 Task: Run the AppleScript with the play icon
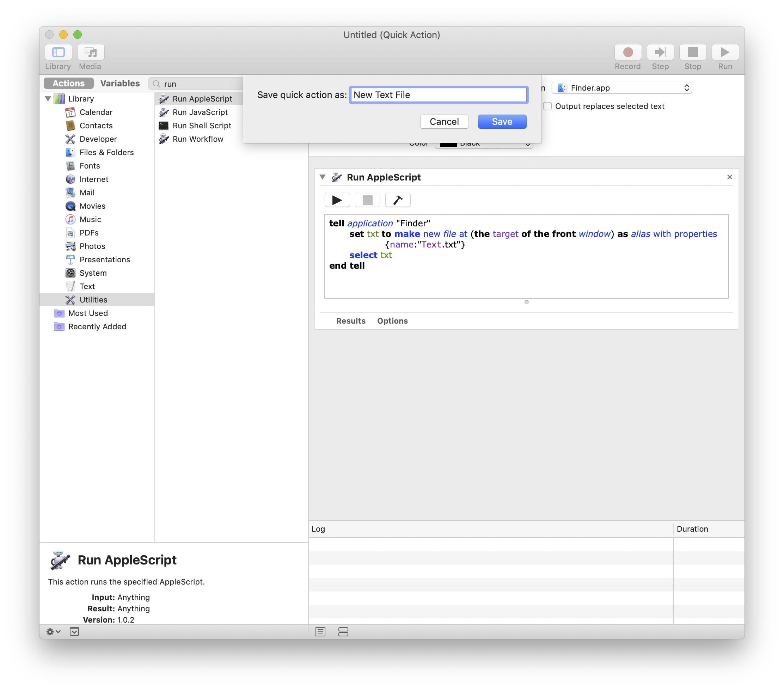(337, 200)
